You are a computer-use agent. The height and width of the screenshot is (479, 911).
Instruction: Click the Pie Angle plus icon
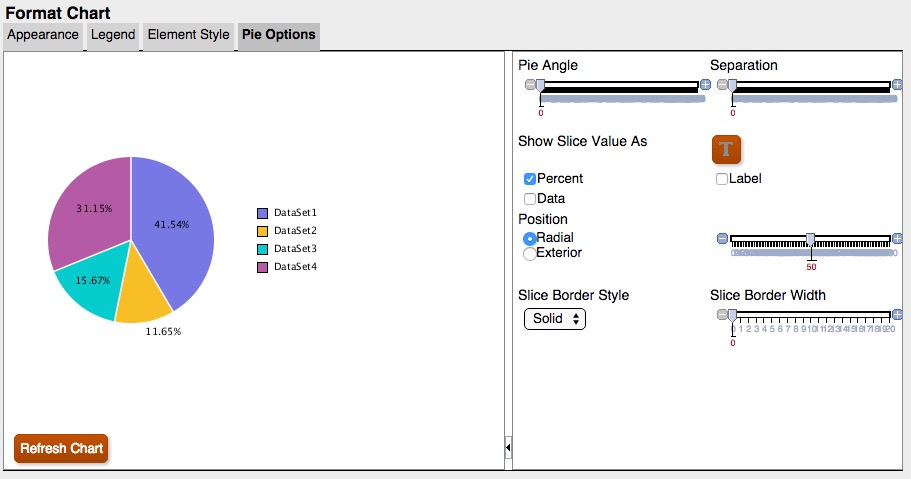705,85
